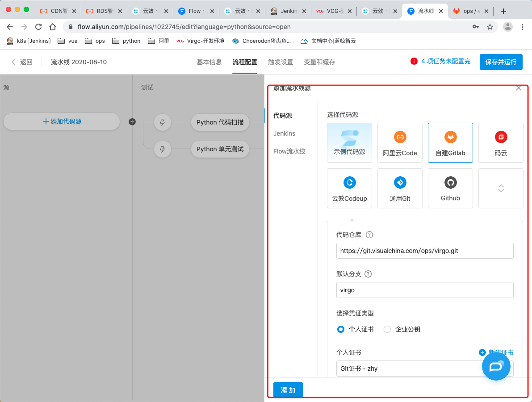Viewport: 532px width, 402px height.
Task: Open the 触发设置 tab
Action: [281, 62]
